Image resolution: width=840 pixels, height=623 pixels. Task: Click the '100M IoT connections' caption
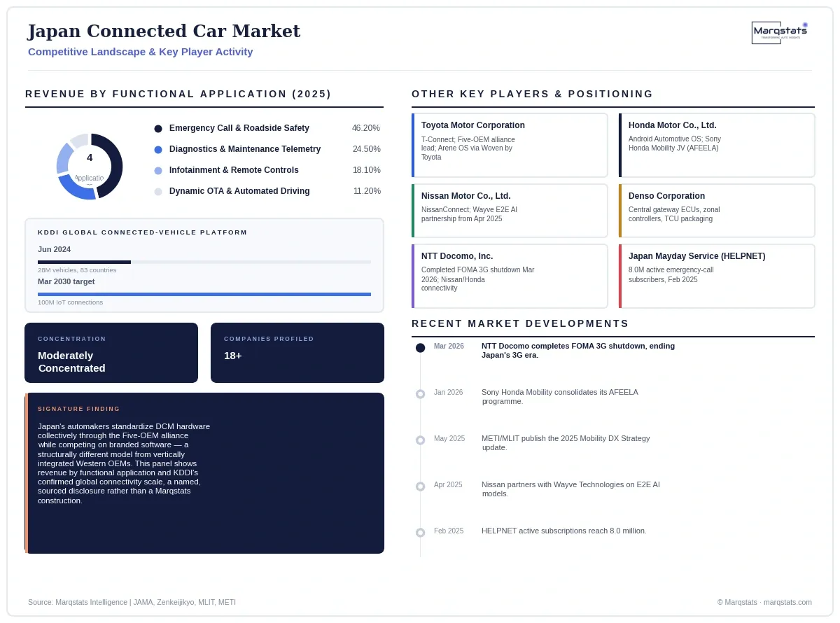click(x=70, y=302)
